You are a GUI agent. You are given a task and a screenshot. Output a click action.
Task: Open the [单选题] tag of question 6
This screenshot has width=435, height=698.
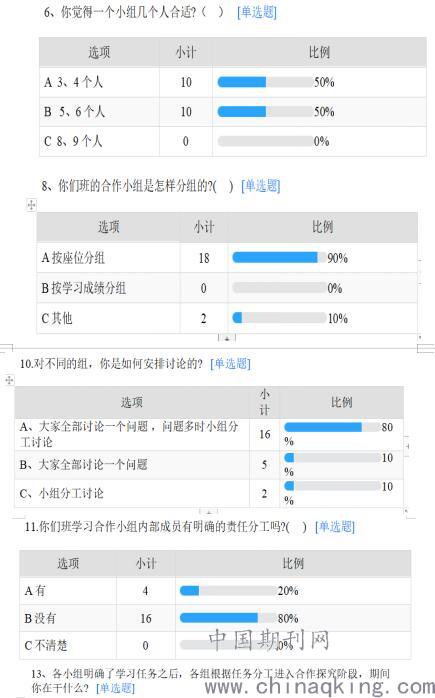pyautogui.click(x=257, y=12)
